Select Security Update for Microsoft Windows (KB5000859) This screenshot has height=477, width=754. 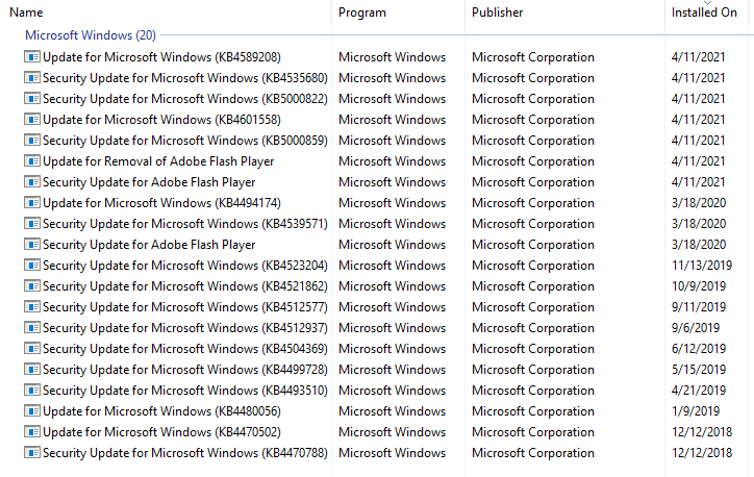coord(185,140)
